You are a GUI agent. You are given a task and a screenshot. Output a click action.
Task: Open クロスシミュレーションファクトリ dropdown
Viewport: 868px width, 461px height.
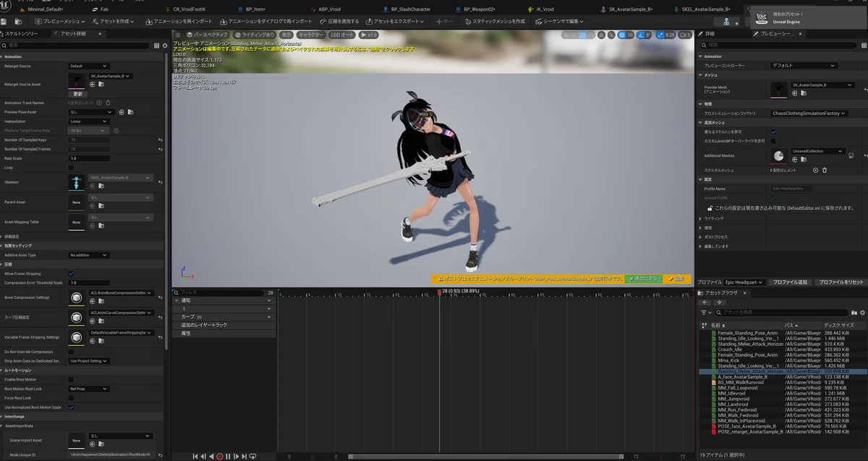(809, 114)
